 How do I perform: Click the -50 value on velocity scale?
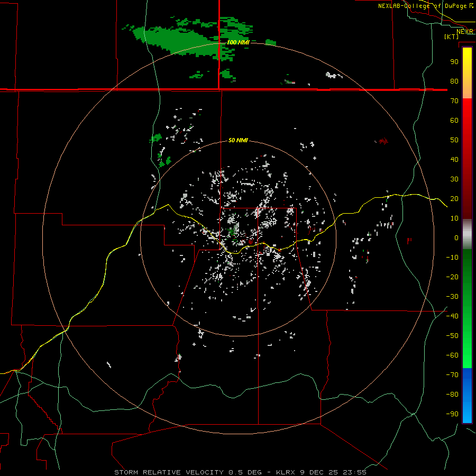(452, 336)
